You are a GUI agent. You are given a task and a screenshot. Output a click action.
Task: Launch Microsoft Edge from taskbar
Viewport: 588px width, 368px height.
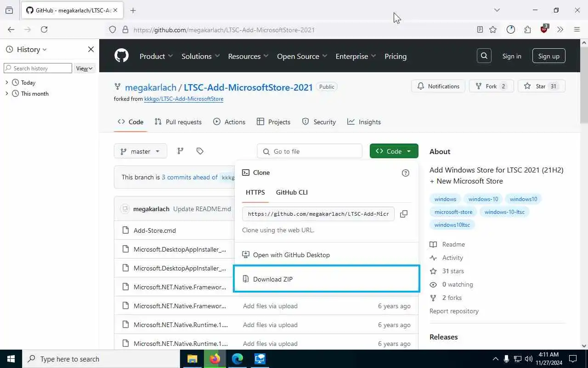coord(237,359)
